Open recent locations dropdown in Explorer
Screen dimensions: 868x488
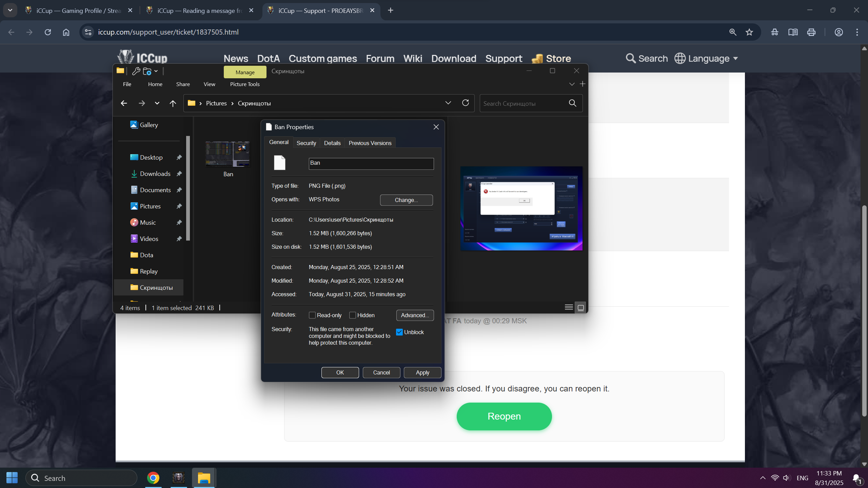(157, 103)
